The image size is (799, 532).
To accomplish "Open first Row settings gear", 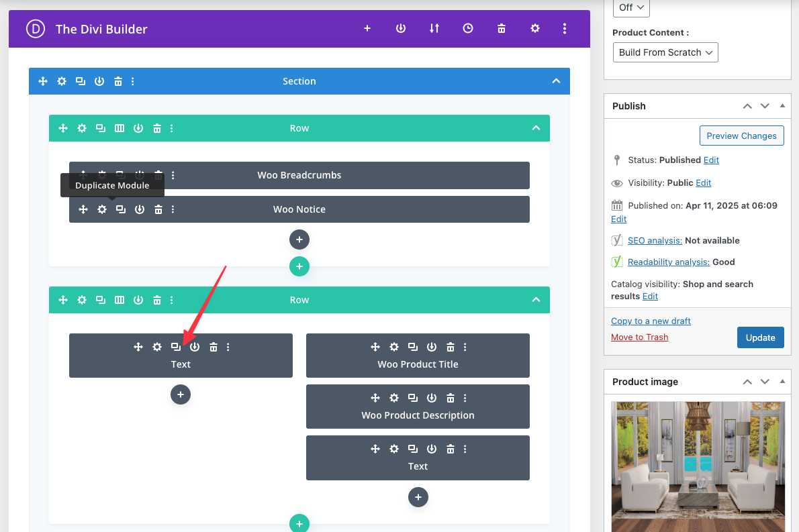I will pyautogui.click(x=81, y=128).
